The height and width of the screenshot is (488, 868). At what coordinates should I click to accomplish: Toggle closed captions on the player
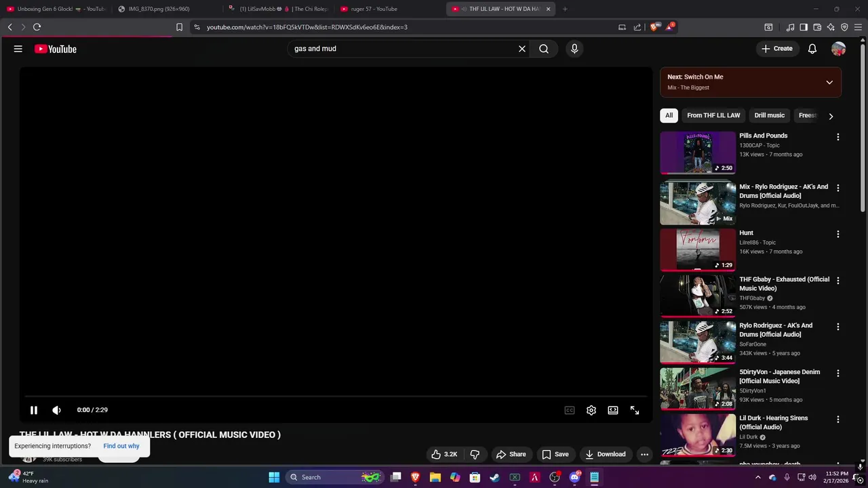570,410
